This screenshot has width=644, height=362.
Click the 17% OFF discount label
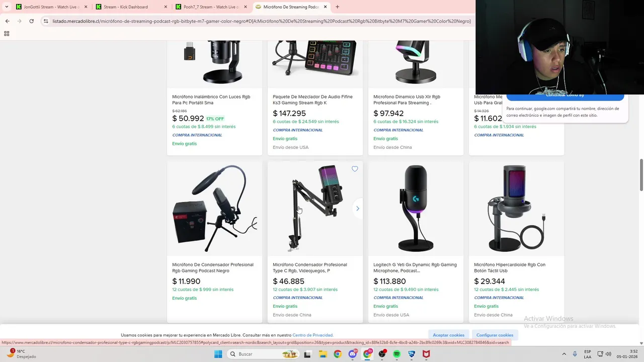tap(215, 119)
